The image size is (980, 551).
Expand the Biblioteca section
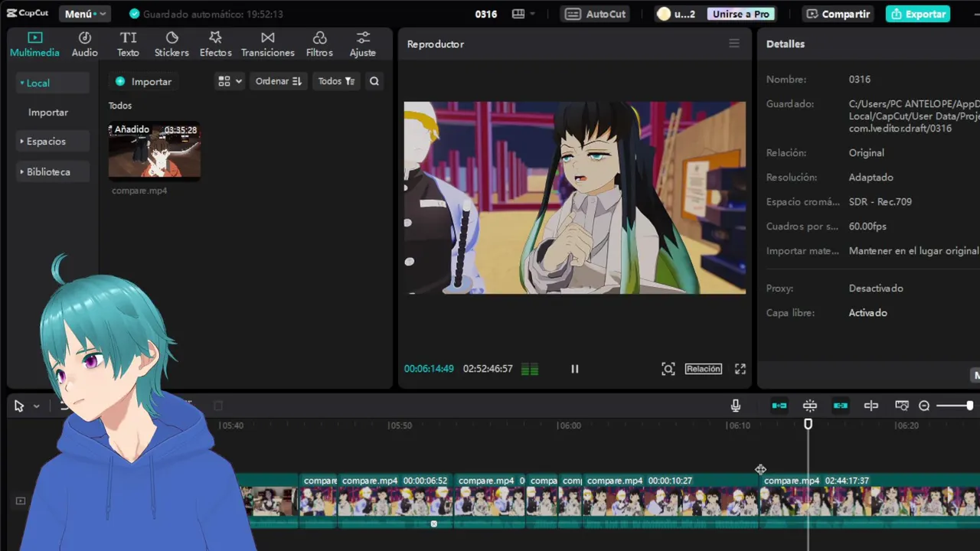[x=52, y=172]
